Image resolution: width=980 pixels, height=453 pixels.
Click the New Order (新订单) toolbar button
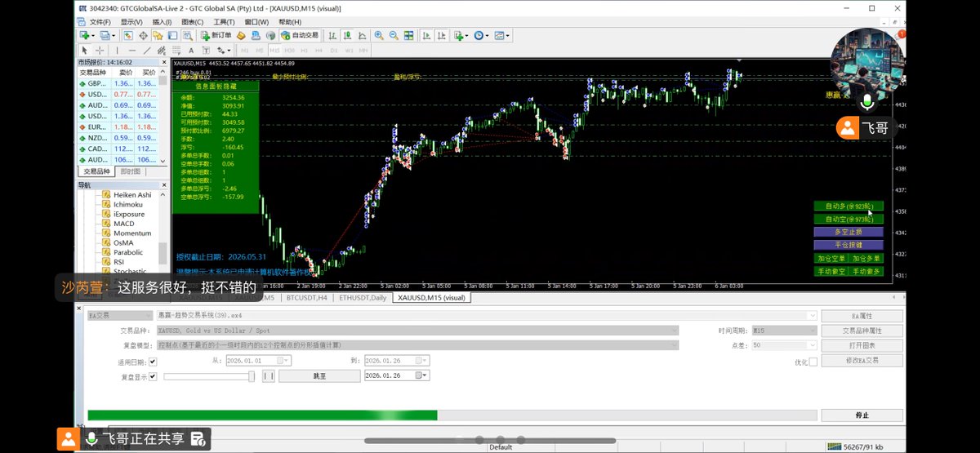pyautogui.click(x=216, y=36)
